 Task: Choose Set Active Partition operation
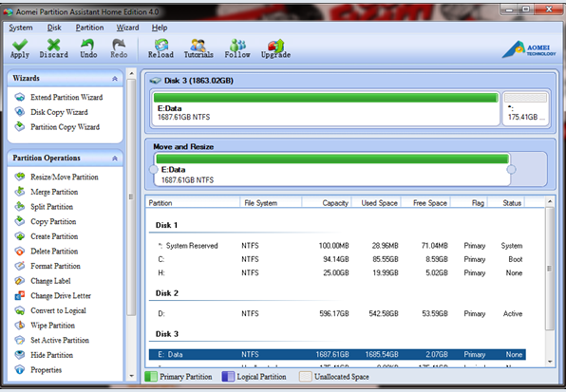60,340
